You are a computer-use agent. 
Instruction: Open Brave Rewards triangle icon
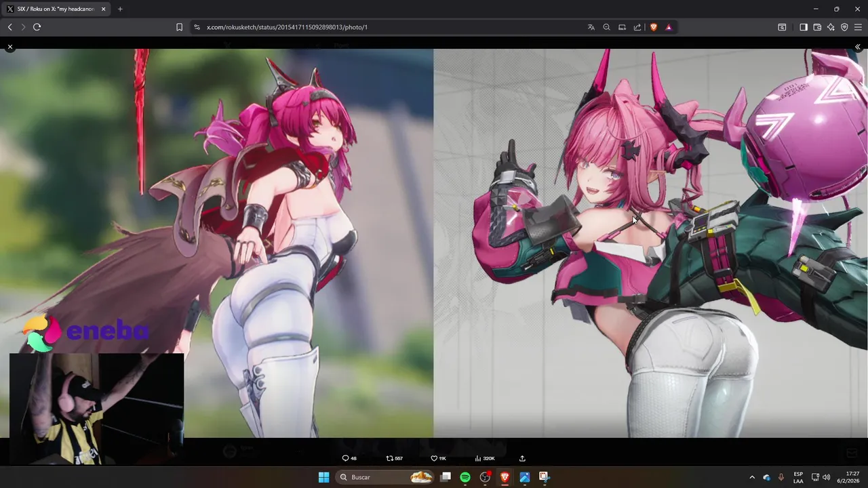point(669,27)
